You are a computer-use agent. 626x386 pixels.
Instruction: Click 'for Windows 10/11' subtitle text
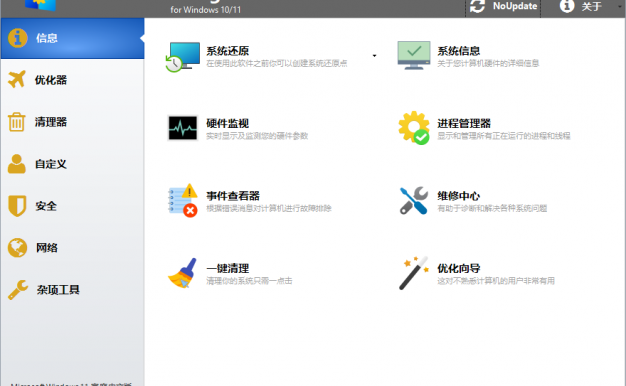pyautogui.click(x=206, y=10)
